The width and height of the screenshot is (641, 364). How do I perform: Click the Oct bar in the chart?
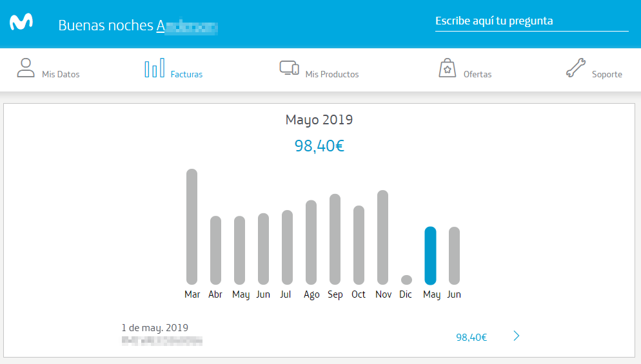[359, 245]
